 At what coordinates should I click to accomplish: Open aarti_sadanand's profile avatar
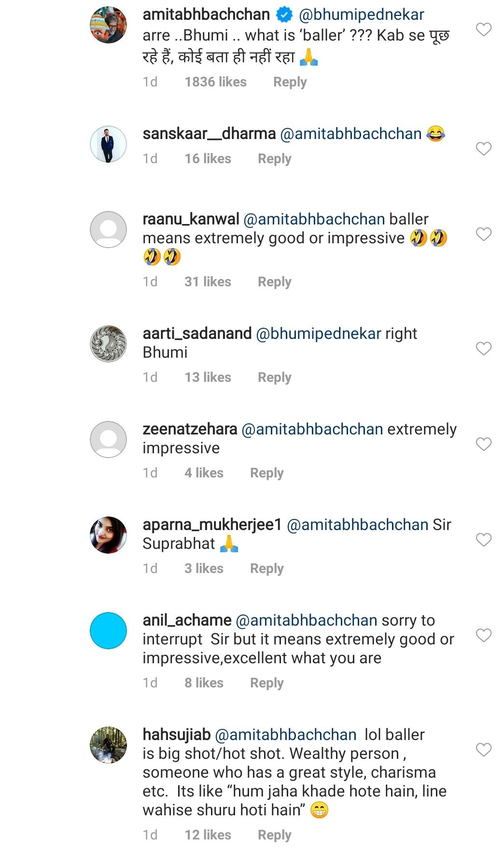[x=109, y=344]
